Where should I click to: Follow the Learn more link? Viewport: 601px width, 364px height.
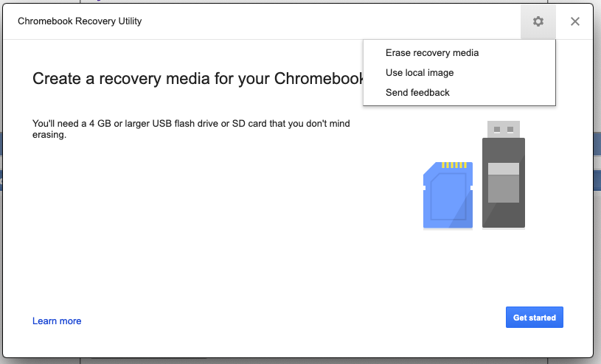pos(57,321)
